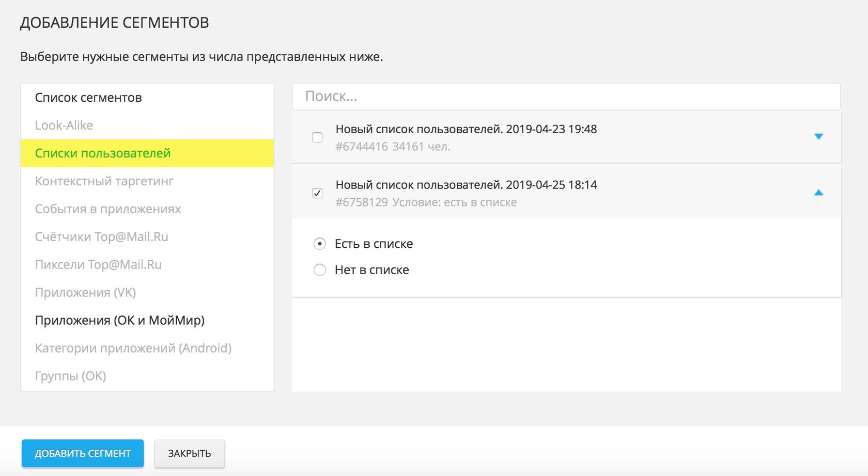Open 'Счётчики Top@Mail.Ru' category

tap(102, 237)
